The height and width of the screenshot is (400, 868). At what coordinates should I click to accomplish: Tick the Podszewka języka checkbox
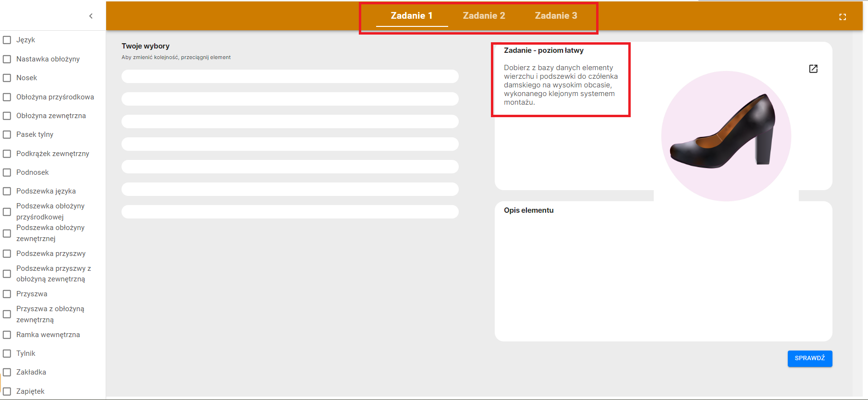point(7,191)
